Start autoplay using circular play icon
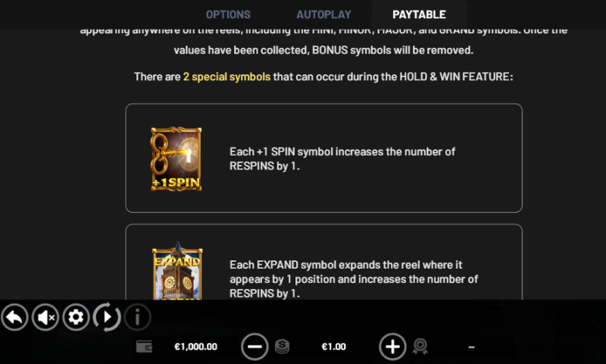The height and width of the screenshot is (364, 606). tap(107, 317)
